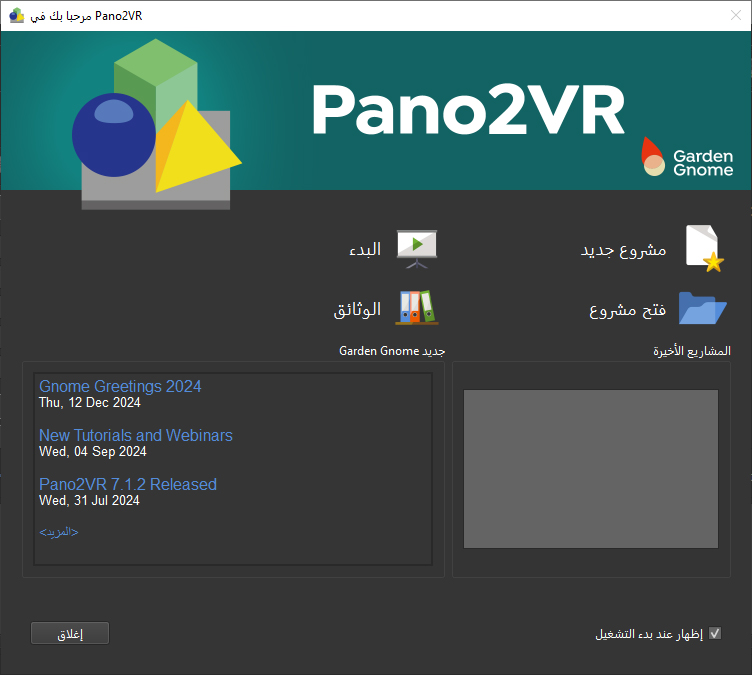Click the Pano2VR app icon in title bar

coord(17,15)
